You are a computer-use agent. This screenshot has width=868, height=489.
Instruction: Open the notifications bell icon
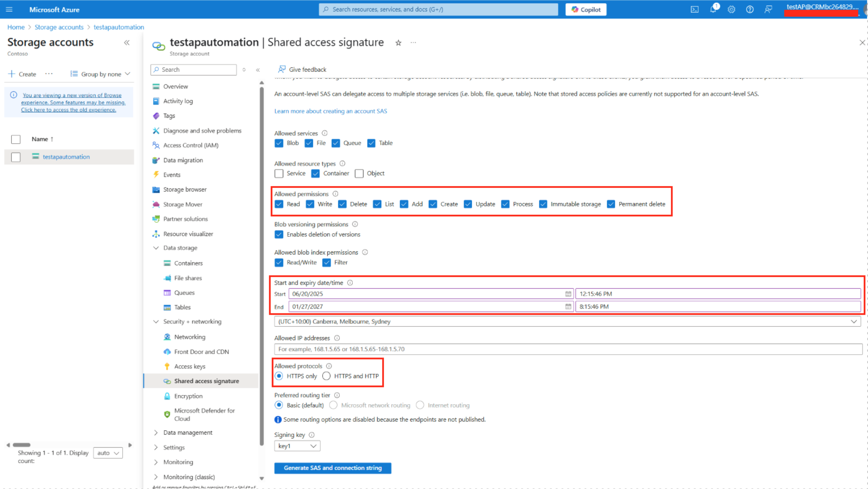pos(713,9)
